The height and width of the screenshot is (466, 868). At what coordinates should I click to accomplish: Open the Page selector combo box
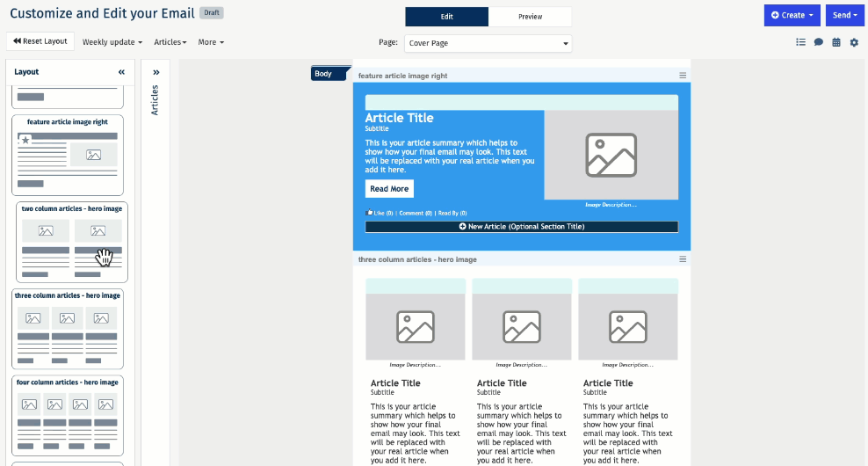(488, 43)
